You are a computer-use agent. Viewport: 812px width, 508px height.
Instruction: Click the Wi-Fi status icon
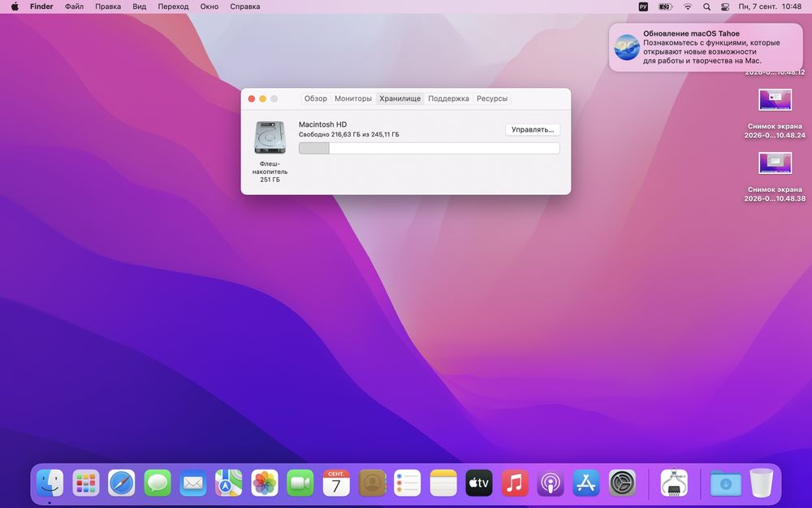tap(688, 7)
